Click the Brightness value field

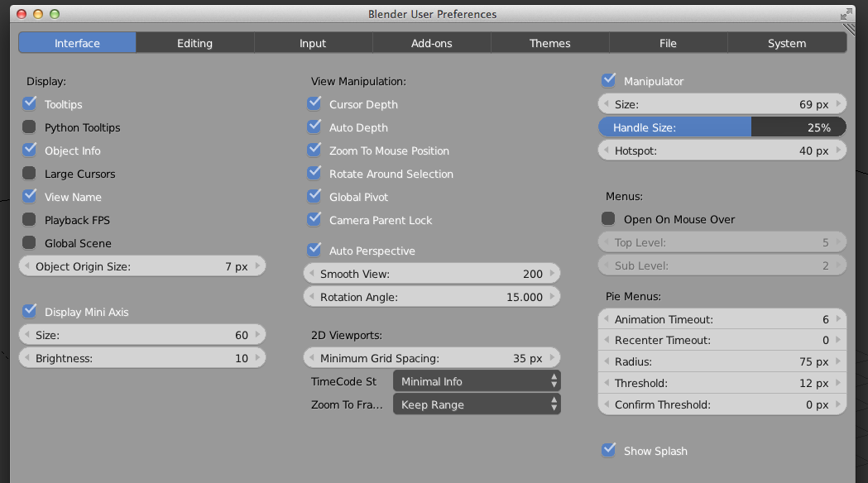pos(142,358)
